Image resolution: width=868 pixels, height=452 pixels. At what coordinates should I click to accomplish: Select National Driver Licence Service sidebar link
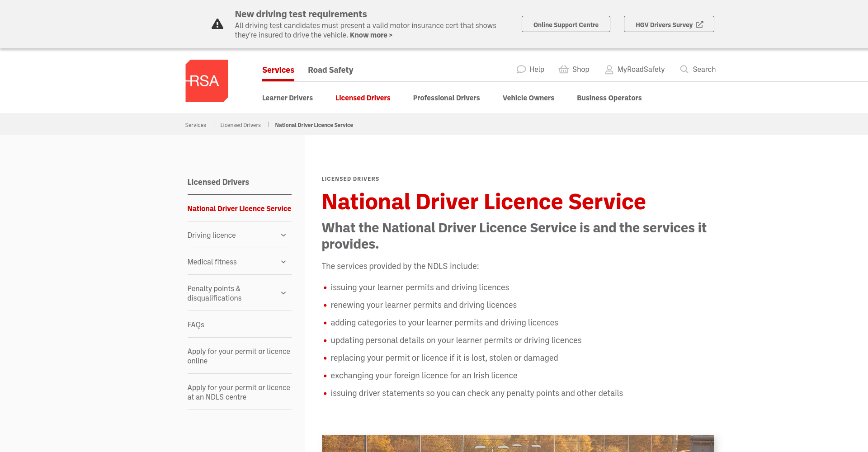tap(239, 208)
